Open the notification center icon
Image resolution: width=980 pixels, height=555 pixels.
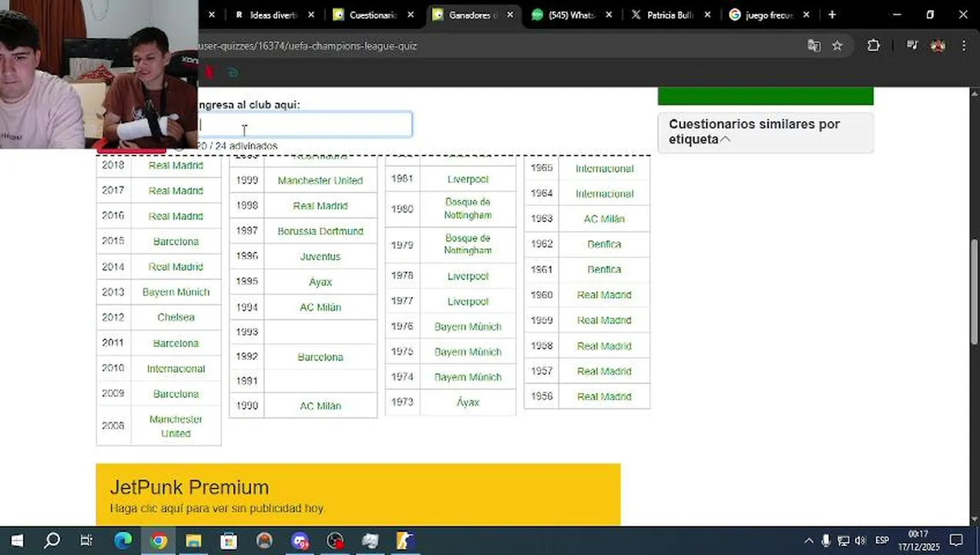[956, 540]
